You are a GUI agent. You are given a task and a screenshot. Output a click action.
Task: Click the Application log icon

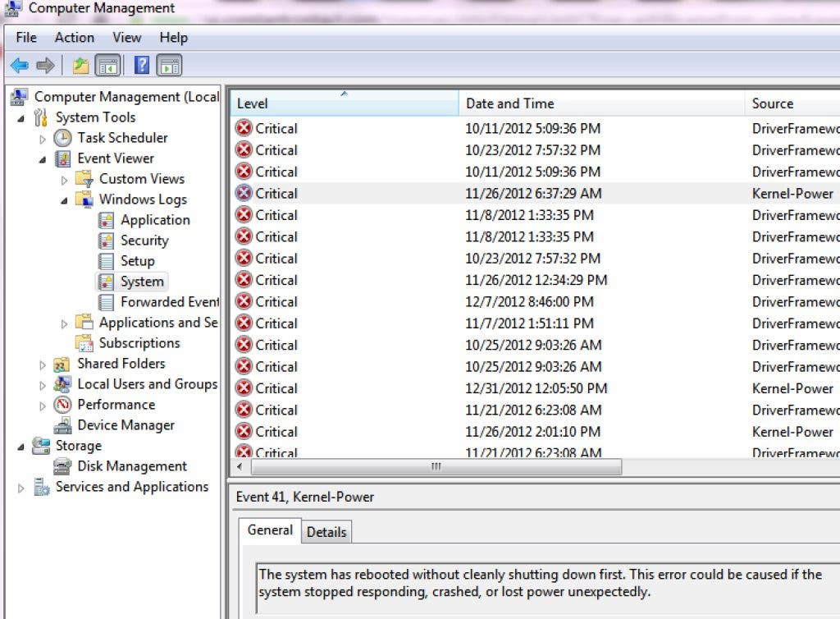(x=106, y=220)
